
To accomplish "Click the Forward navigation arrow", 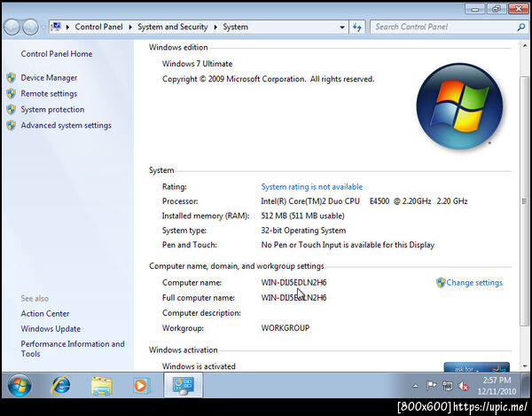I will pyautogui.click(x=30, y=27).
